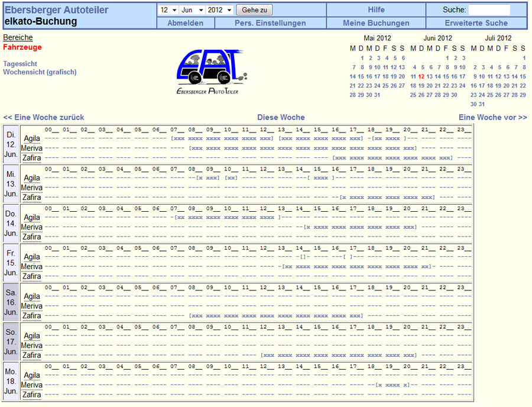Click the Ebersberger Autoteiler title link

[56, 10]
